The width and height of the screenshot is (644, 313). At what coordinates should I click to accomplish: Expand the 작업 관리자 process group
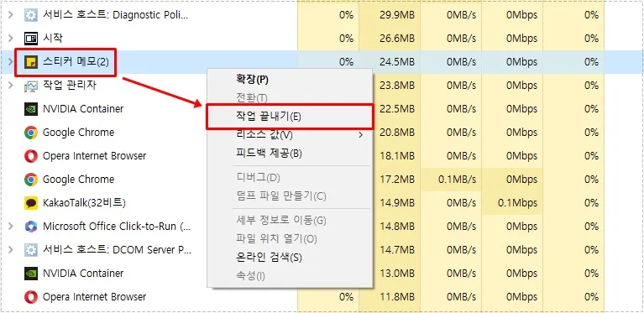point(11,86)
